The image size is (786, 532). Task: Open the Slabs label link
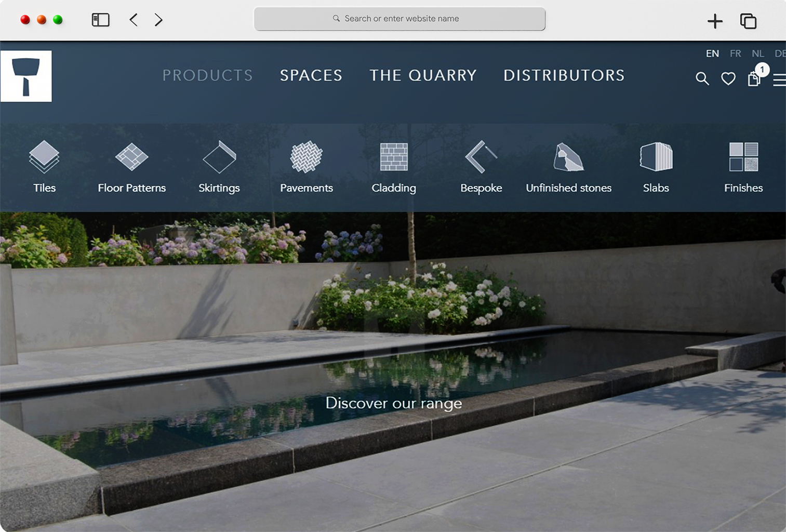[656, 188]
